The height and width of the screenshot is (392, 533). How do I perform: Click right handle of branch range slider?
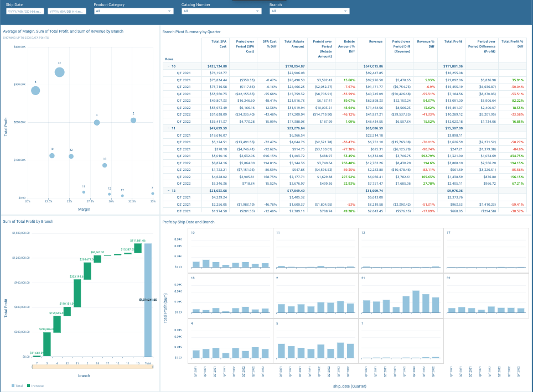coord(153,367)
